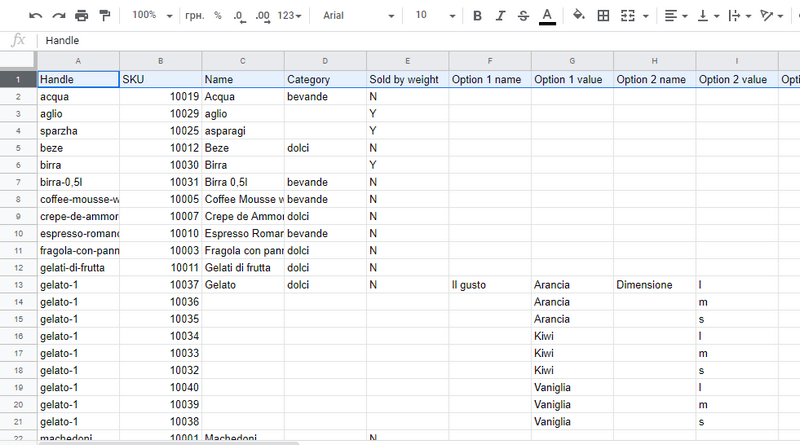Select the cell containing Birra 0,5l

(243, 182)
